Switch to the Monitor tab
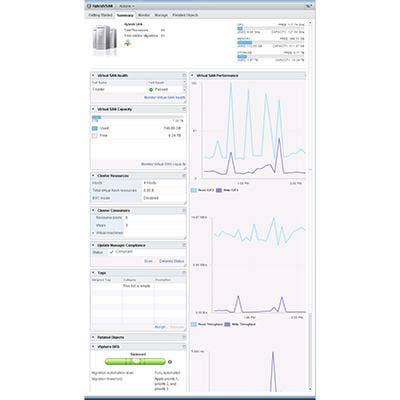Viewport: 400px width, 400px height. 144,15
